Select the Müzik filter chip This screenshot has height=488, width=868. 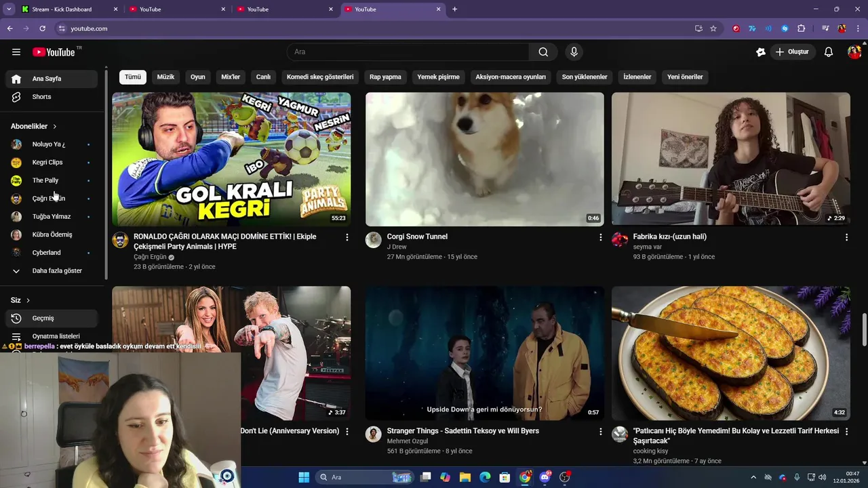tap(165, 77)
